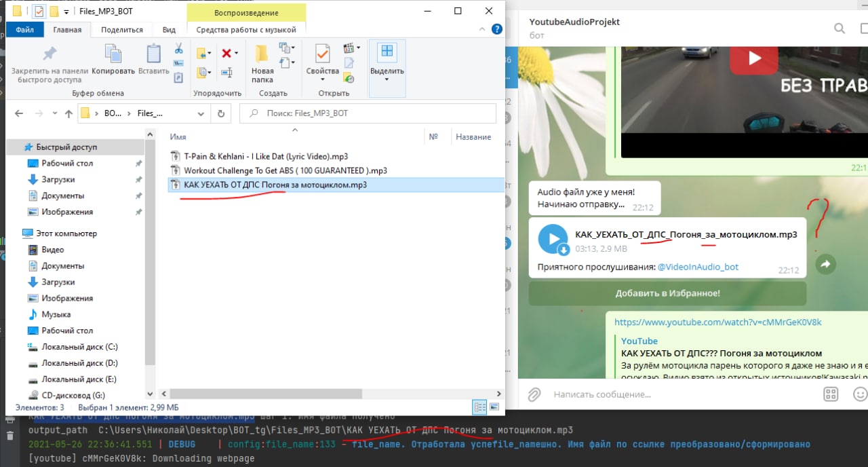Open Customize Quick Access Toolbar dropdown
868x467 pixels.
point(66,12)
